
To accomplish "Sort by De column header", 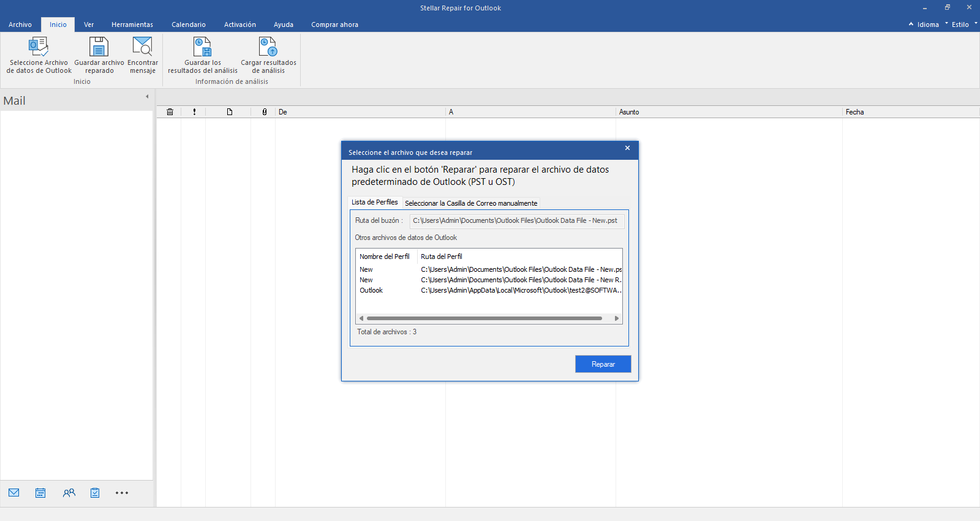I will click(360, 112).
